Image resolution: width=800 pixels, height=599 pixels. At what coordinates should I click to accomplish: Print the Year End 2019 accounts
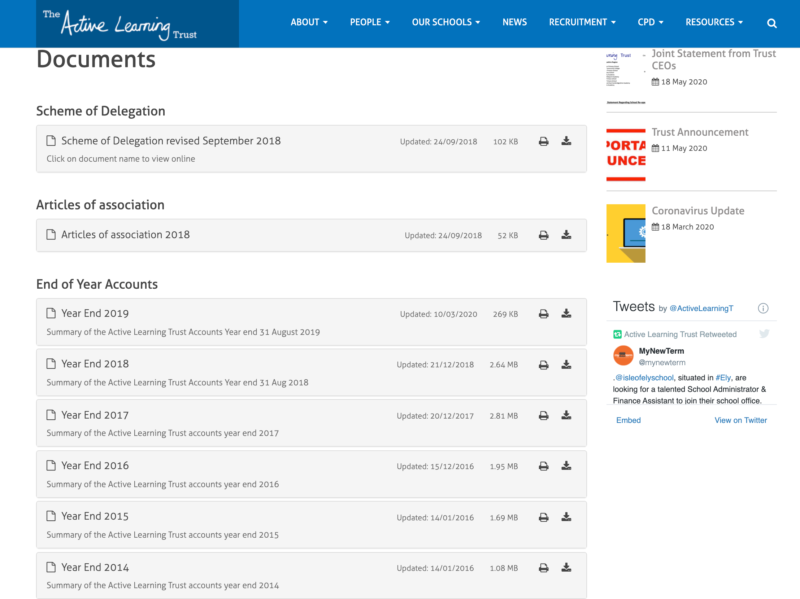[x=543, y=314]
